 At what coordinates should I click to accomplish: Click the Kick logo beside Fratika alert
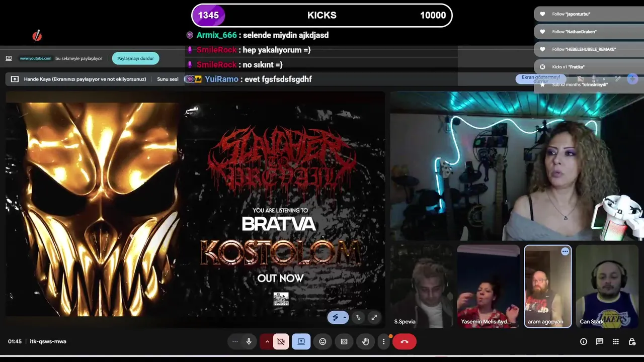tap(542, 67)
